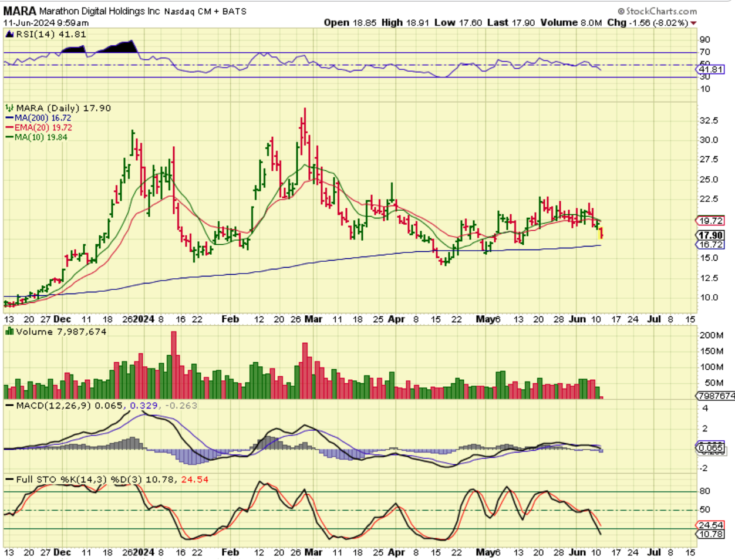Click the 80 stochastic axis label
The image size is (735, 560).
(705, 491)
